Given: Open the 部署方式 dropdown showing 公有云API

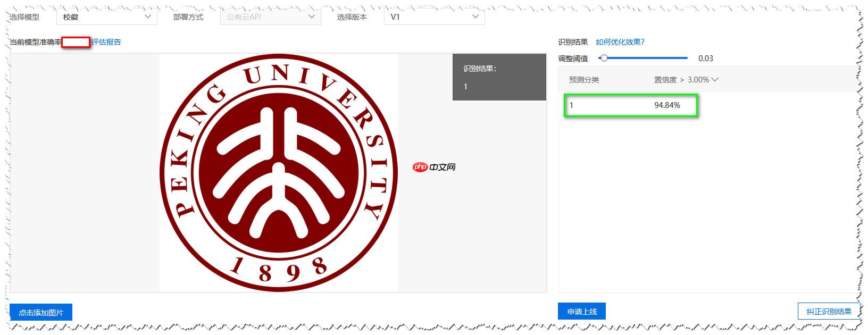Looking at the screenshot, I should (x=271, y=16).
